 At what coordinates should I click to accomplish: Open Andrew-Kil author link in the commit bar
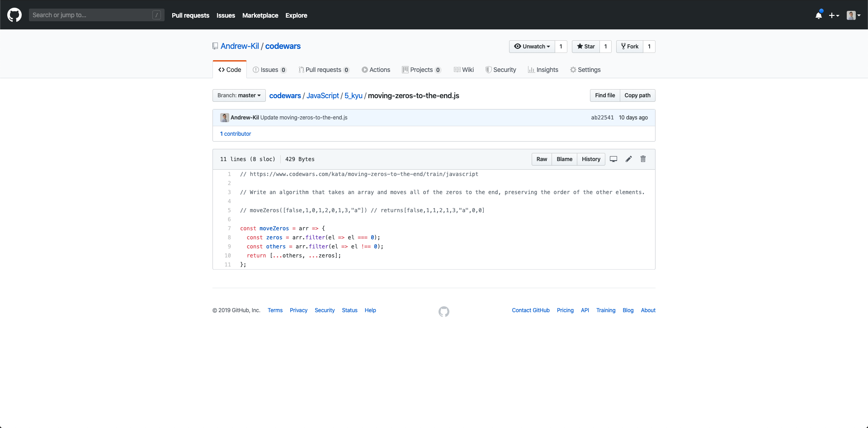tap(245, 118)
